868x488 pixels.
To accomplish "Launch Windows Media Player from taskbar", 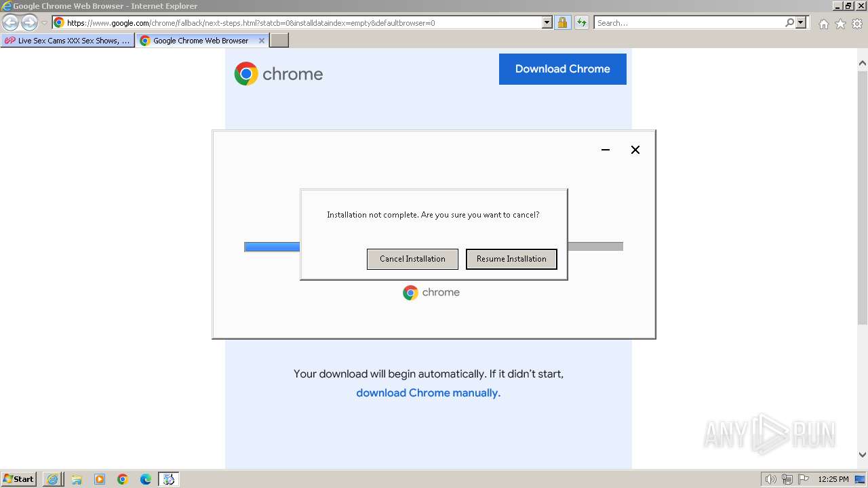I will click(x=100, y=479).
